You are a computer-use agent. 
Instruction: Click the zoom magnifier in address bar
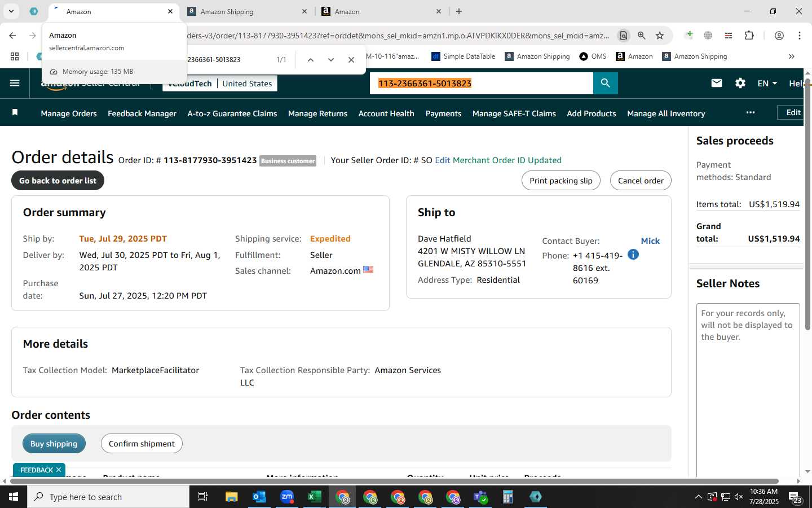coord(642,36)
